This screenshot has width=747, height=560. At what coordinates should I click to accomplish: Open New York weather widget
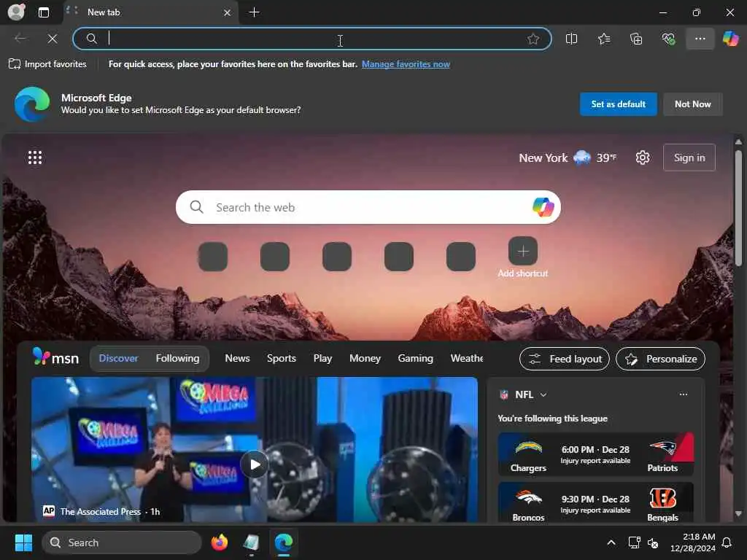(568, 157)
